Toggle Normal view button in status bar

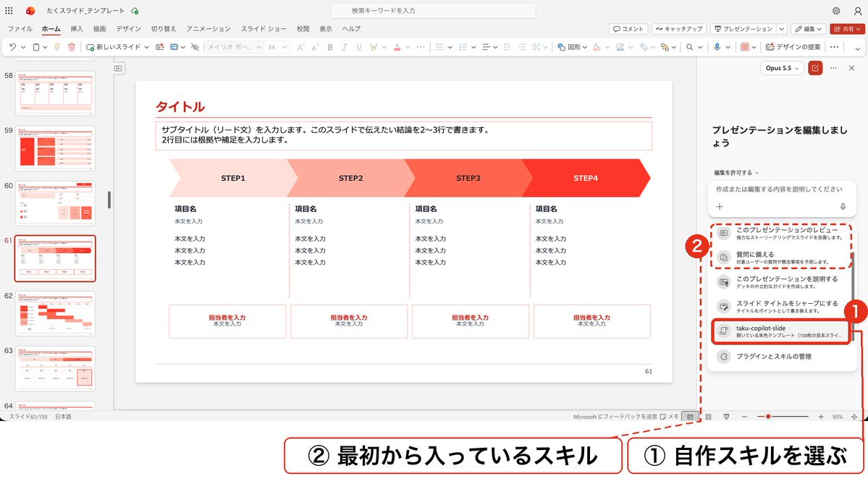[x=690, y=417]
